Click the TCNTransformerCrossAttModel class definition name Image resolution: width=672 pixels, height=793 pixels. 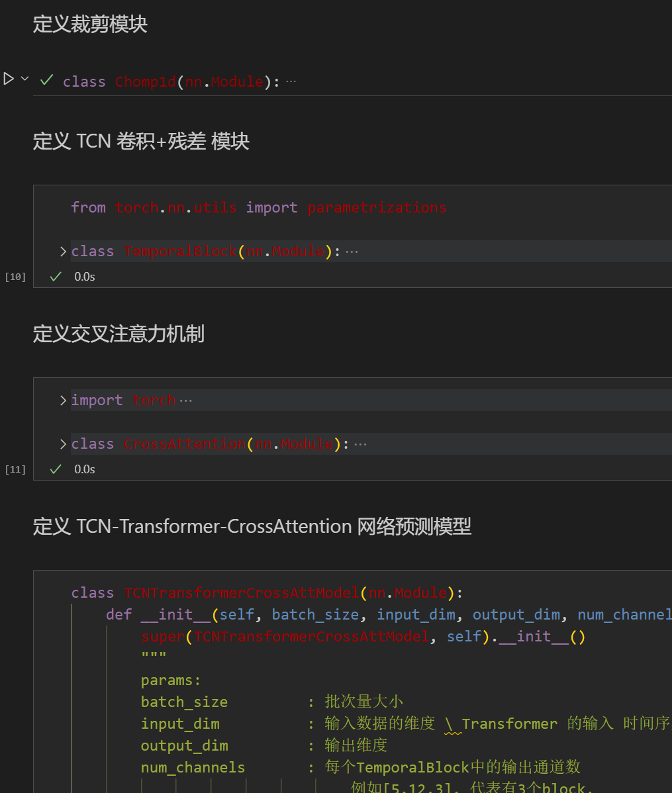242,592
